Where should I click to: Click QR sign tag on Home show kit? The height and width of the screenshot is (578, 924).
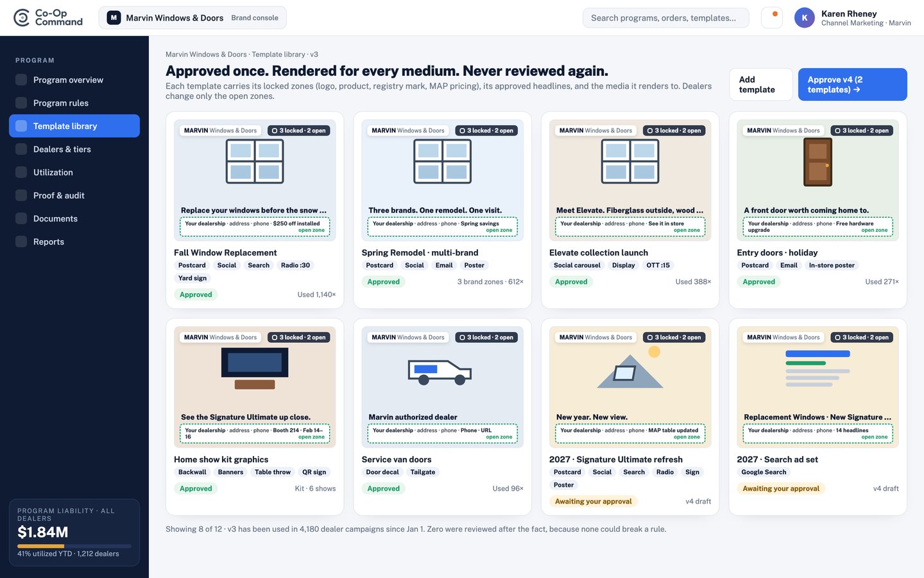tap(314, 472)
